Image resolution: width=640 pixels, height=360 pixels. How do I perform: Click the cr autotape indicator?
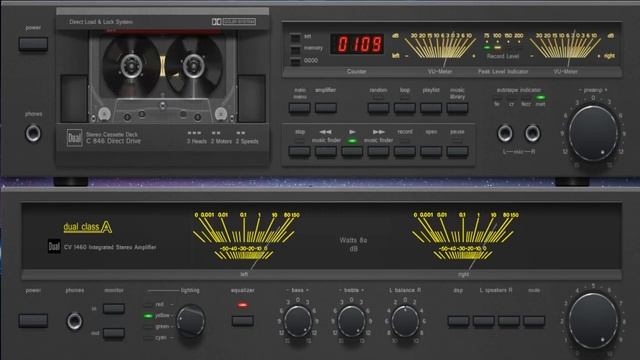click(511, 98)
